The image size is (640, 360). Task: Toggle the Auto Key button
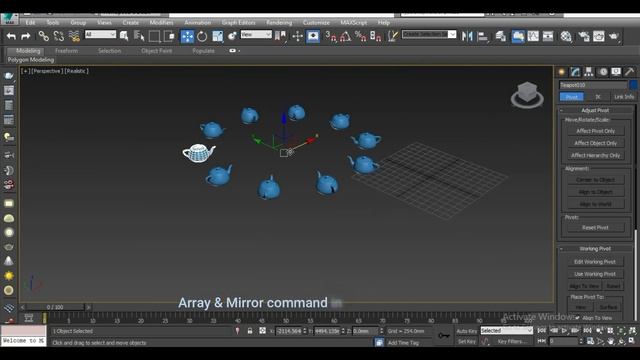point(467,331)
